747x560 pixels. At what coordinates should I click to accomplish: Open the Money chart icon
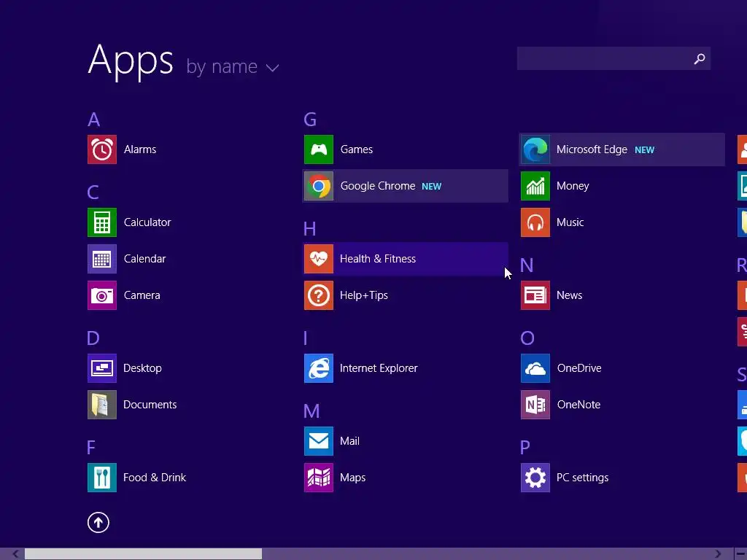[x=535, y=186]
